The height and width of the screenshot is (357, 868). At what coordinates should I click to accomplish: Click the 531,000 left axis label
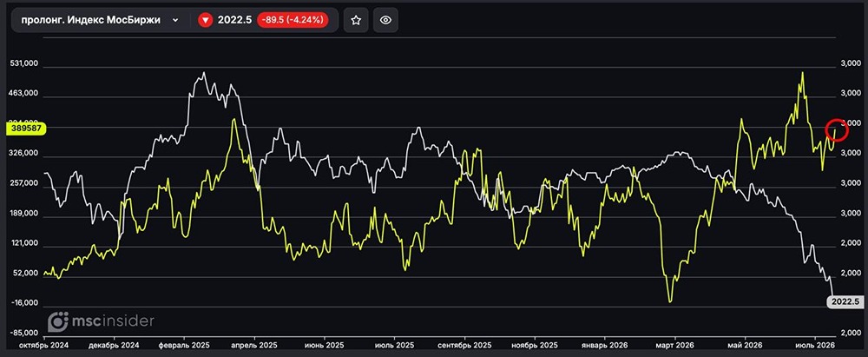pyautogui.click(x=23, y=64)
